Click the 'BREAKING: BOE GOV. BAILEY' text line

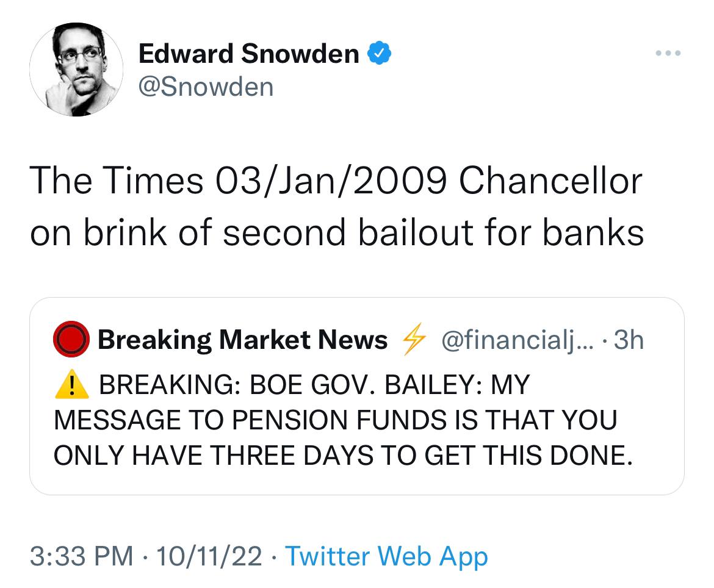(314, 384)
